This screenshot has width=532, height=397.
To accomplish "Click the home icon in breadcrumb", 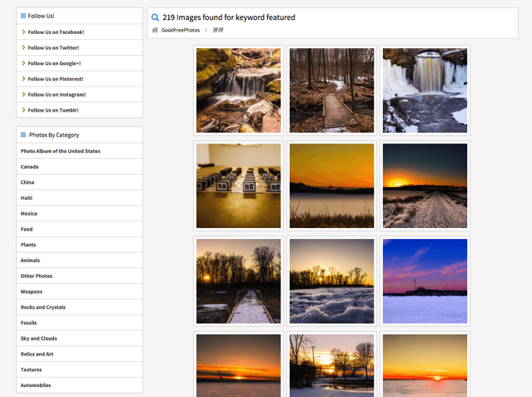I will pos(155,30).
